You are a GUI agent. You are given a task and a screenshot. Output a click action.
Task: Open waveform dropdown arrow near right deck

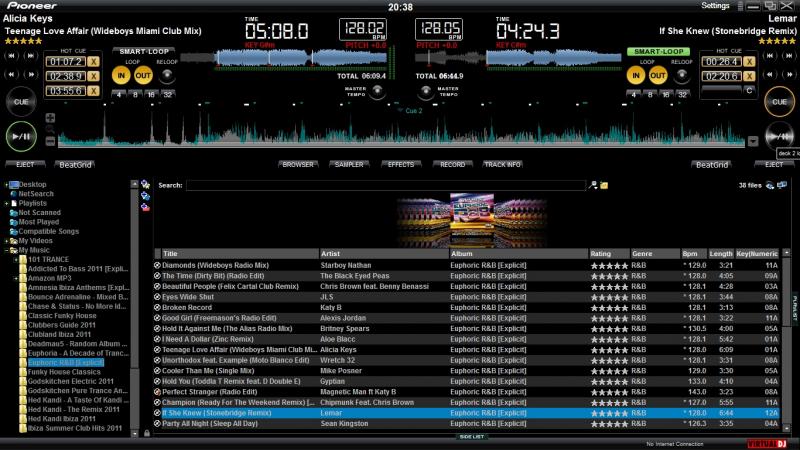tap(753, 141)
